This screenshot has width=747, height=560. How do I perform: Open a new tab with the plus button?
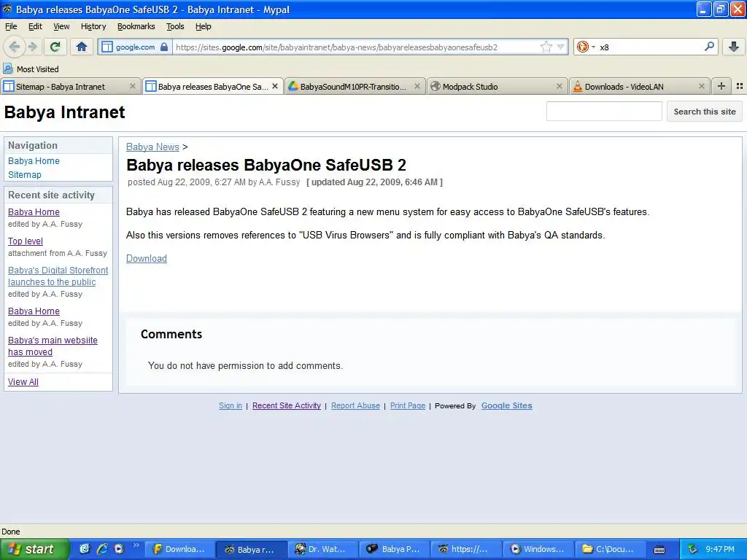[x=721, y=86]
